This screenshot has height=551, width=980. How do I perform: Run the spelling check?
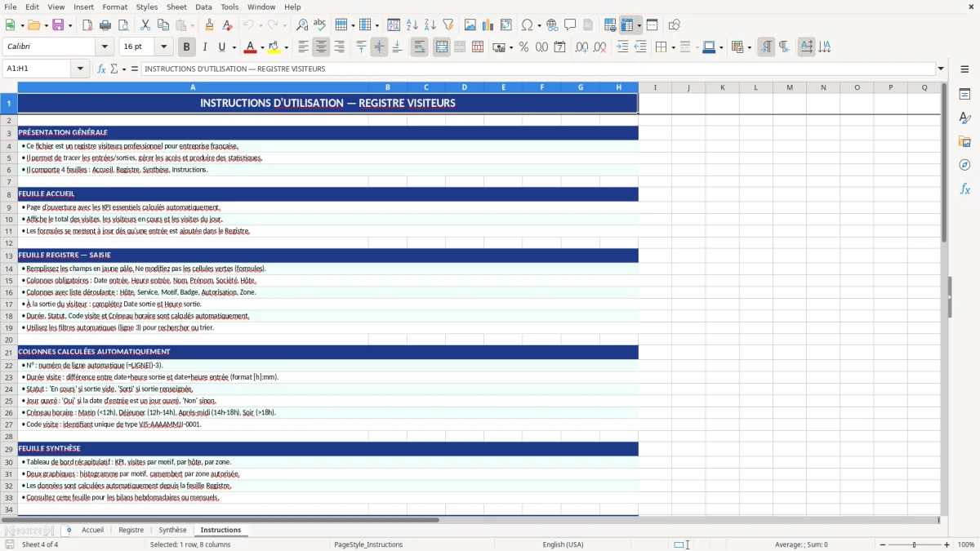tap(320, 25)
